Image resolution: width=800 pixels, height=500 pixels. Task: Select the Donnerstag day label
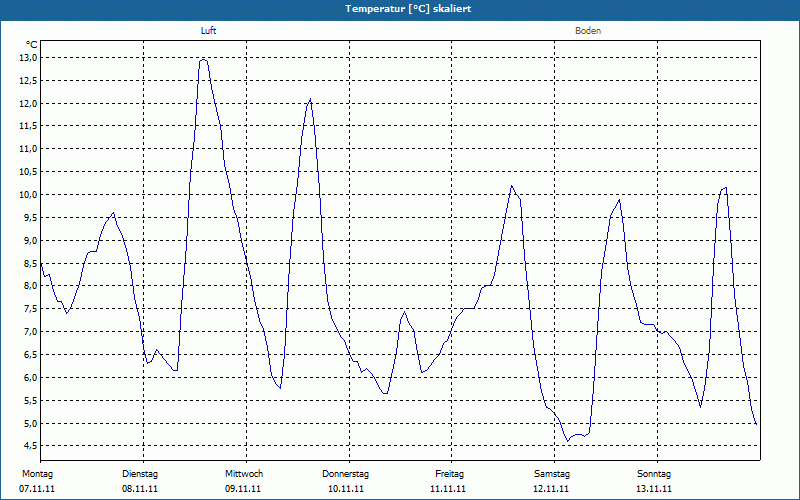point(345,474)
